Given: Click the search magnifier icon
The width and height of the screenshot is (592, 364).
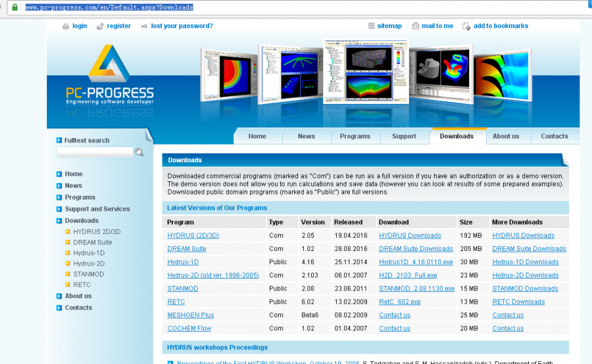Looking at the screenshot, I should click(139, 152).
